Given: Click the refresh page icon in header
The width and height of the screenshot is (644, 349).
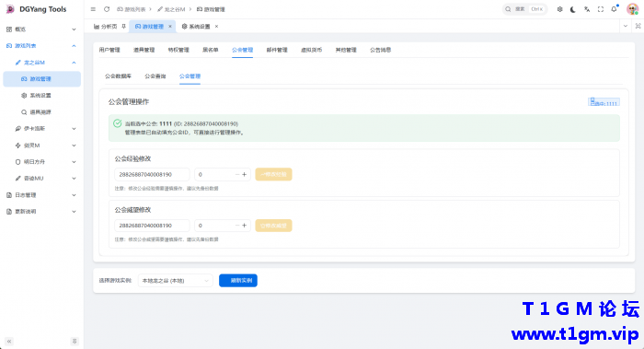Looking at the screenshot, I should (107, 9).
